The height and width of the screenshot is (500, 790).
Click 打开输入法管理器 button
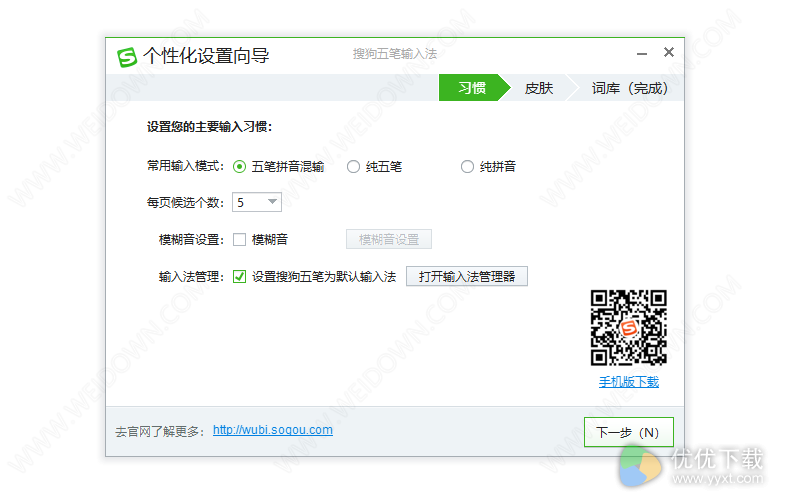pos(467,276)
